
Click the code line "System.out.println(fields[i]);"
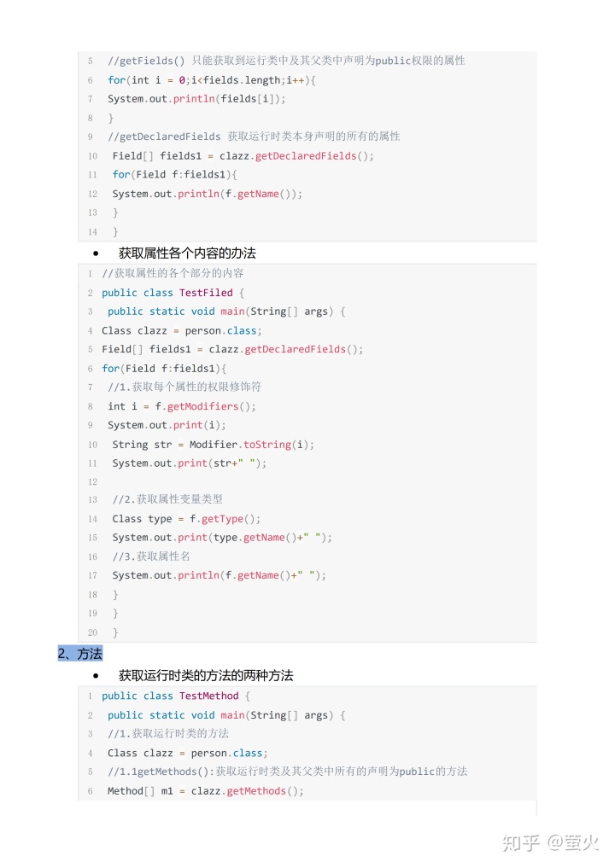click(196, 99)
